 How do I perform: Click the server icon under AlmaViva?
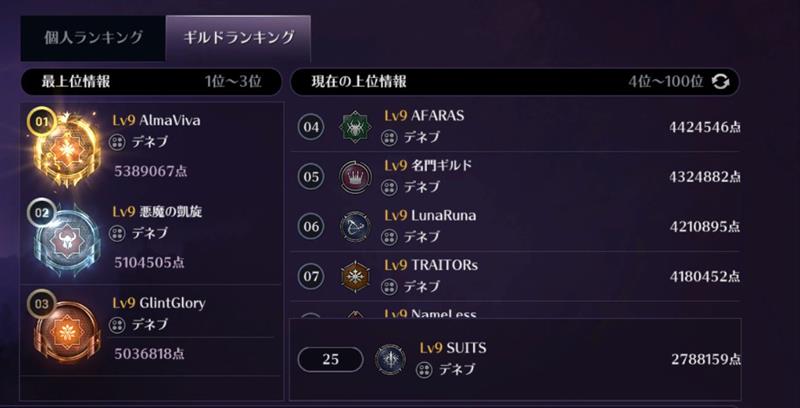[117, 143]
